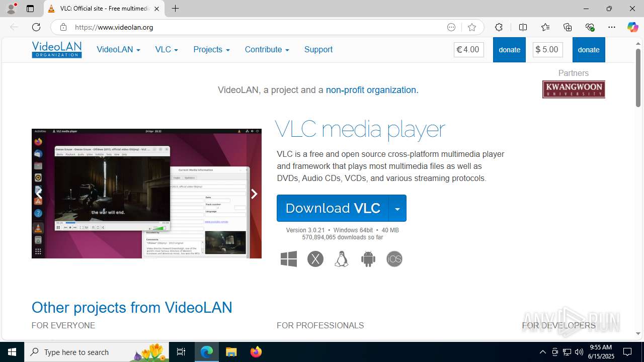This screenshot has width=644, height=362.
Task: Click the page vertical scrollbar thumb
Action: [638, 78]
